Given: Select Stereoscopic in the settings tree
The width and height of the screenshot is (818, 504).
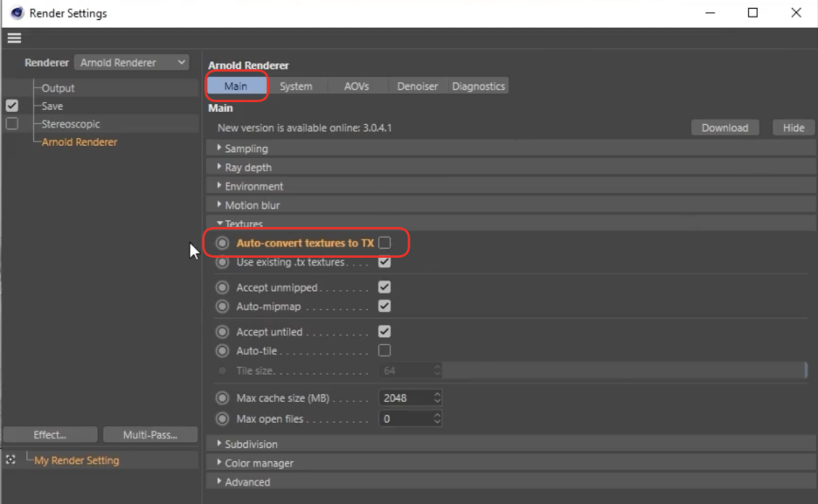Looking at the screenshot, I should [71, 124].
